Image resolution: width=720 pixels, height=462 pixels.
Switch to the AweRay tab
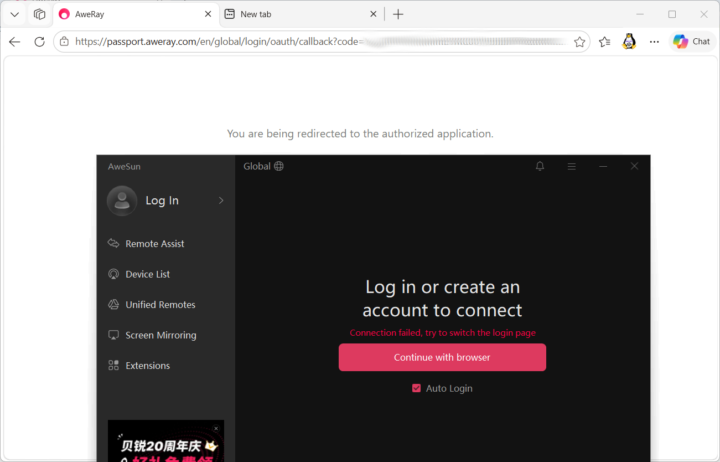(x=136, y=14)
